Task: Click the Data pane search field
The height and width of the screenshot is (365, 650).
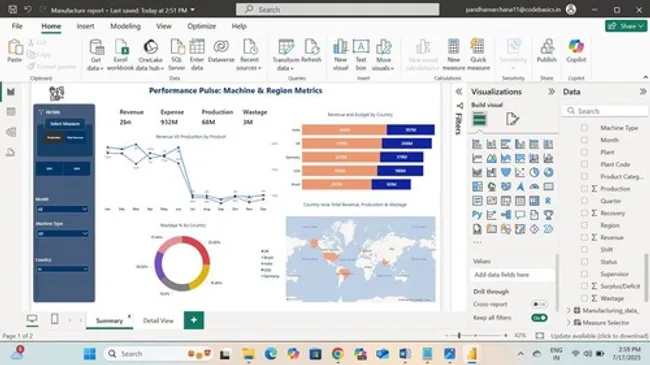Action: [x=606, y=111]
